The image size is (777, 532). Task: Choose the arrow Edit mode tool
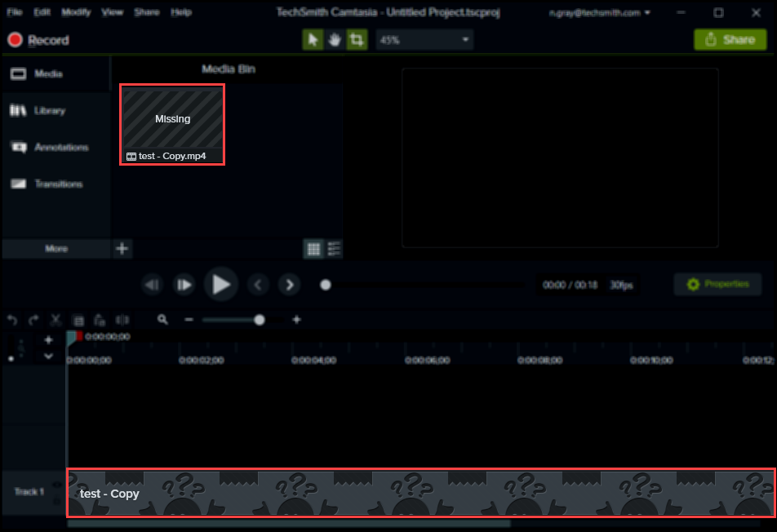pos(313,40)
